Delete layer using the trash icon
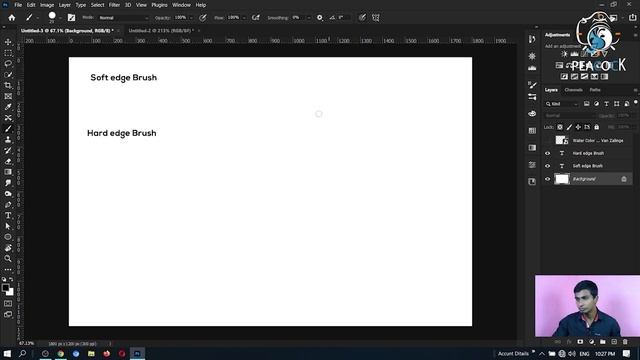 click(625, 342)
